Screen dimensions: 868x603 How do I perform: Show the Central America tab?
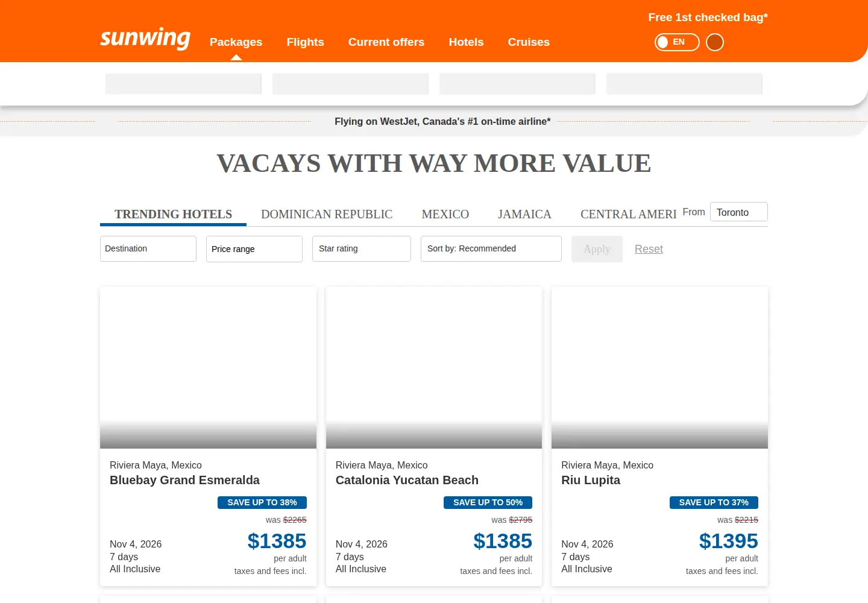pyautogui.click(x=629, y=214)
